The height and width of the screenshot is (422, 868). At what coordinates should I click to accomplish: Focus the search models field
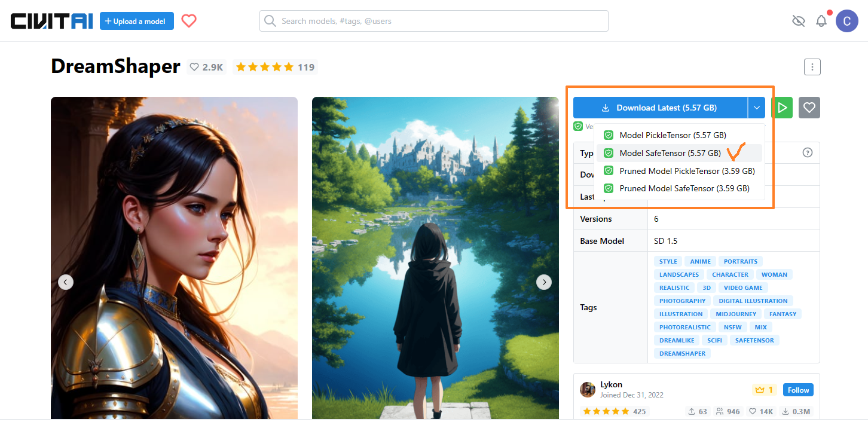[x=434, y=21]
